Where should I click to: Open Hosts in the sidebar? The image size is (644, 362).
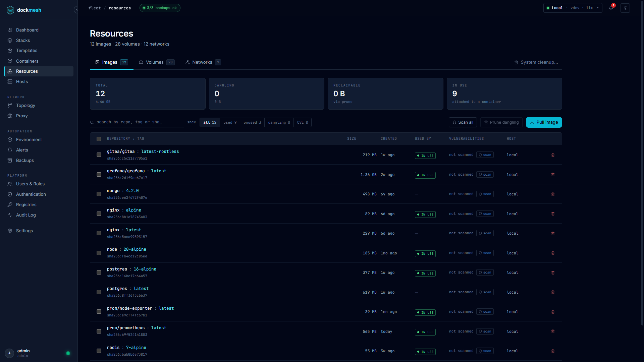pyautogui.click(x=39, y=82)
